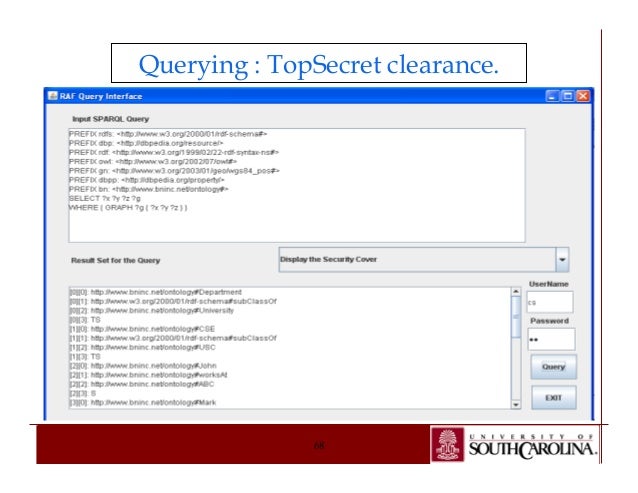Viewport: 638px width, 493px height.
Task: Click the Java icon in RAF Query Interface title bar
Action: [52, 96]
